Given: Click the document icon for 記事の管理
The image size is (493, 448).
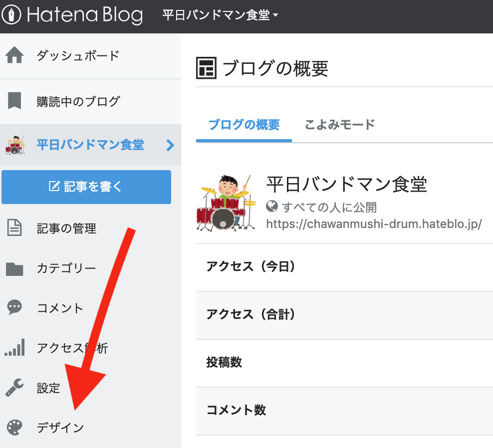Looking at the screenshot, I should pos(14,227).
